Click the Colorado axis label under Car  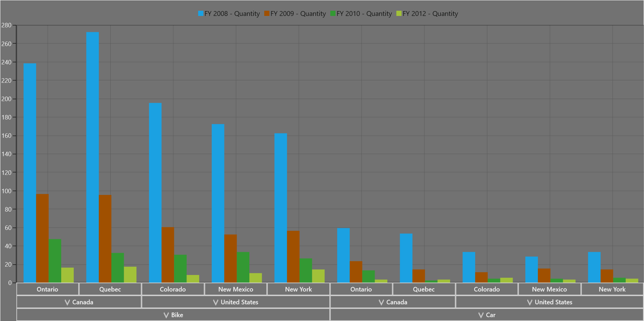coord(487,289)
